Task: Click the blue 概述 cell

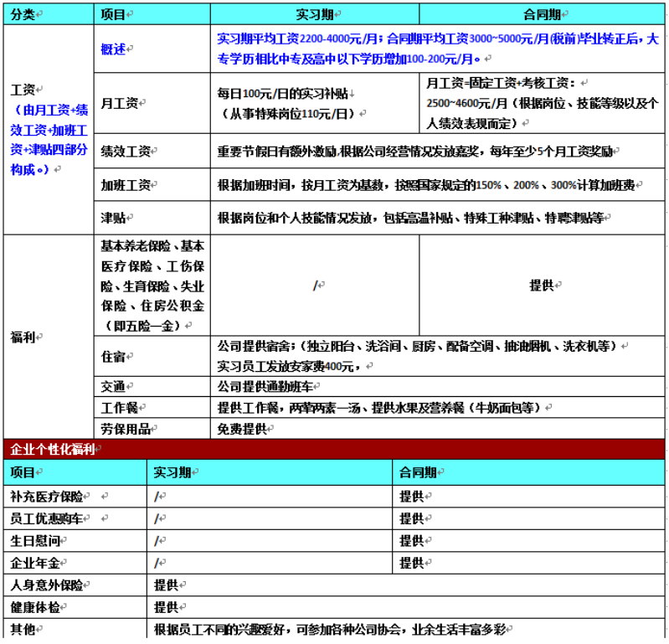Action: click(x=113, y=49)
